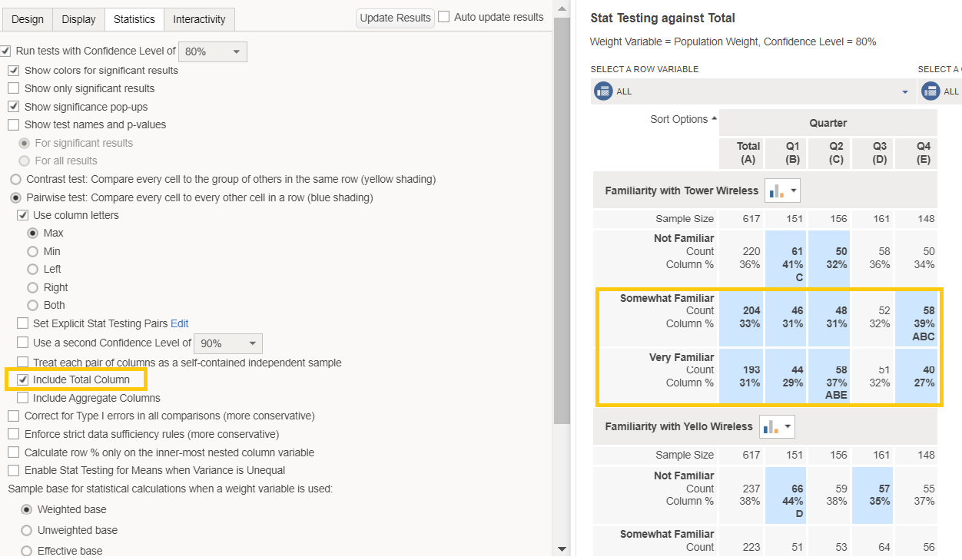Click the Update Results button

pos(395,18)
